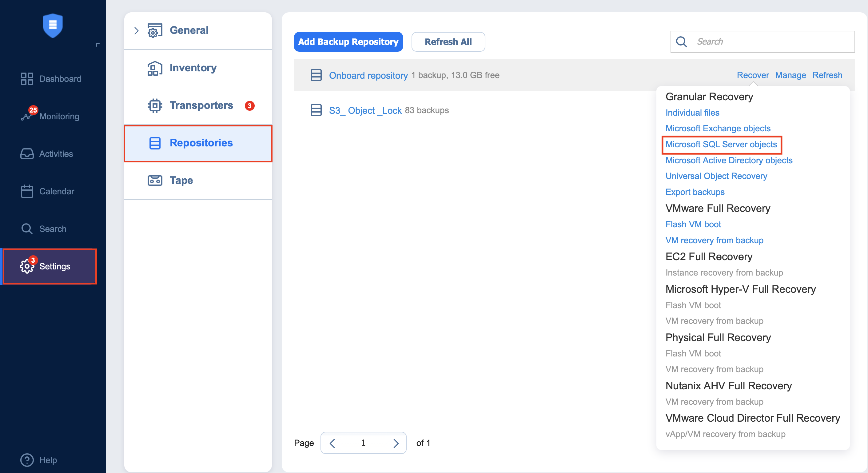Go to previous page arrow
The height and width of the screenshot is (473, 868).
332,443
